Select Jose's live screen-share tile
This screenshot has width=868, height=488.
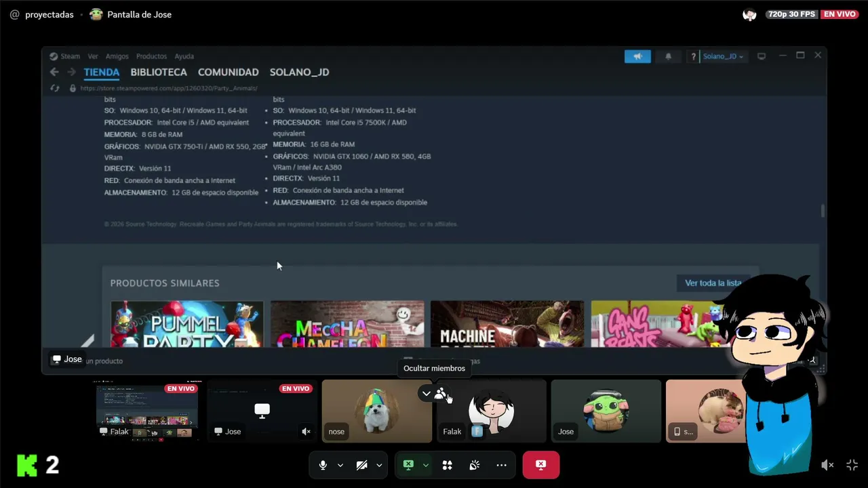click(262, 411)
